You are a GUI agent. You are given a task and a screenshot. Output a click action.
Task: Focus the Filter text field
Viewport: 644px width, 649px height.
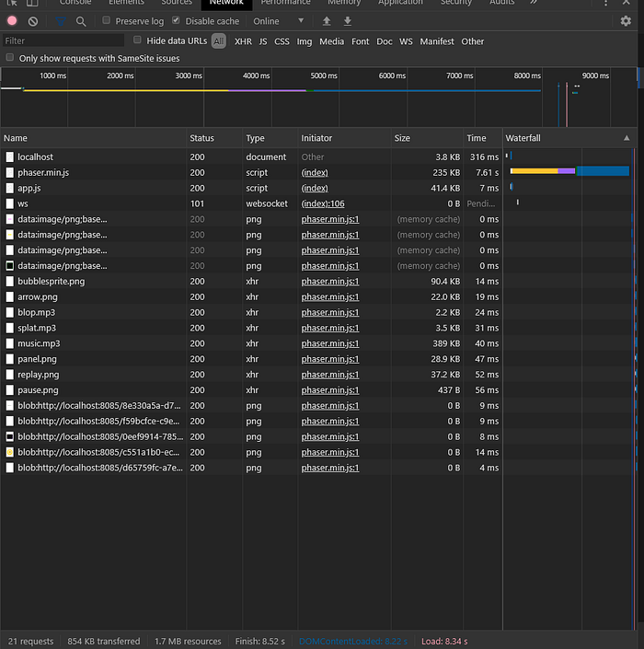click(63, 41)
